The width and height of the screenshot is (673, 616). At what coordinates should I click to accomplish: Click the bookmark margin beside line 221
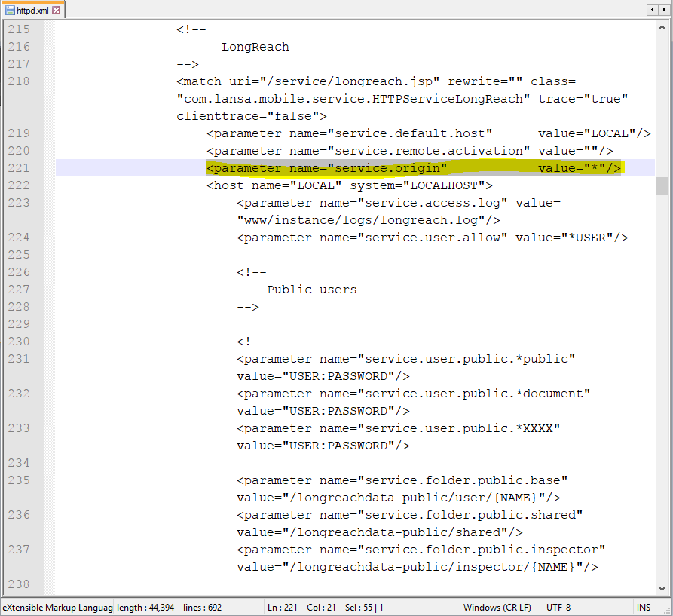[x=49, y=167]
